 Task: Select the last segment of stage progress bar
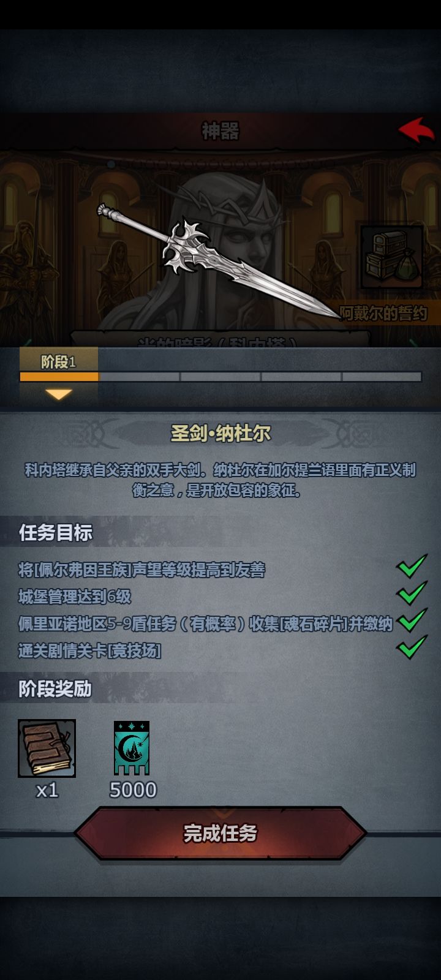382,377
